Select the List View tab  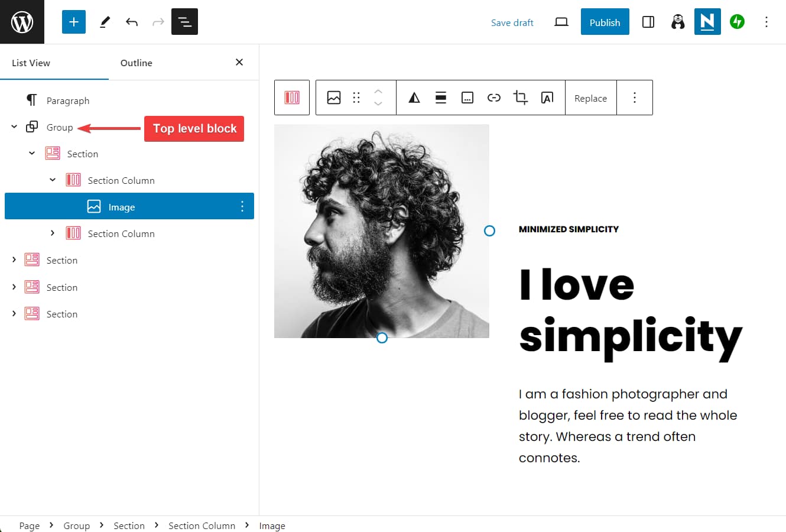coord(31,63)
